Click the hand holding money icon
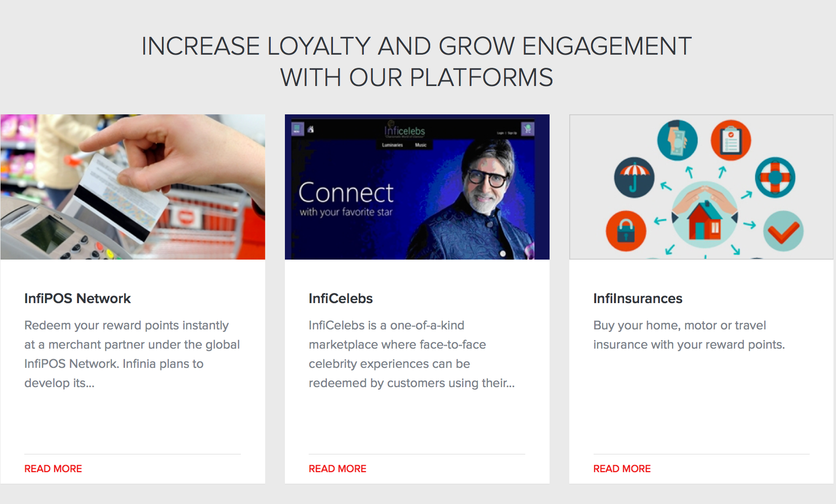Image resolution: width=836 pixels, height=504 pixels. [677, 140]
